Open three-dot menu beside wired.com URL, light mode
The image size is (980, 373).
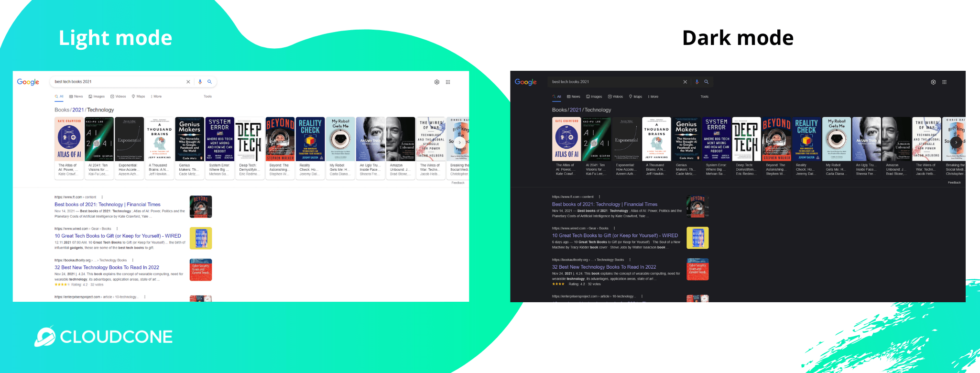point(117,229)
